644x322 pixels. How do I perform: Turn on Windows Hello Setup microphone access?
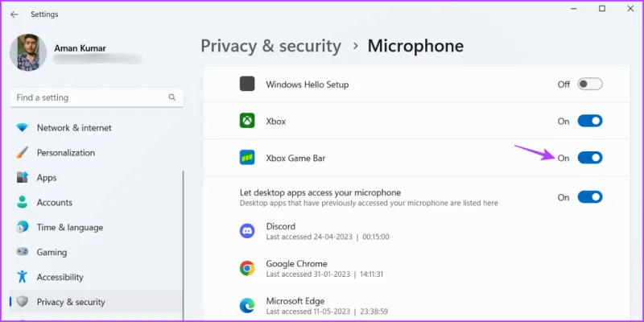click(x=590, y=85)
